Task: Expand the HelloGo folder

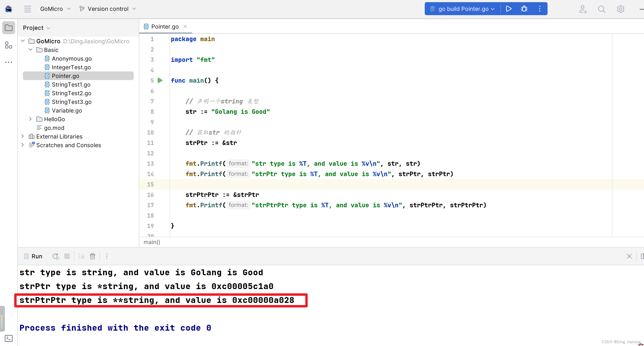Action: coord(30,119)
